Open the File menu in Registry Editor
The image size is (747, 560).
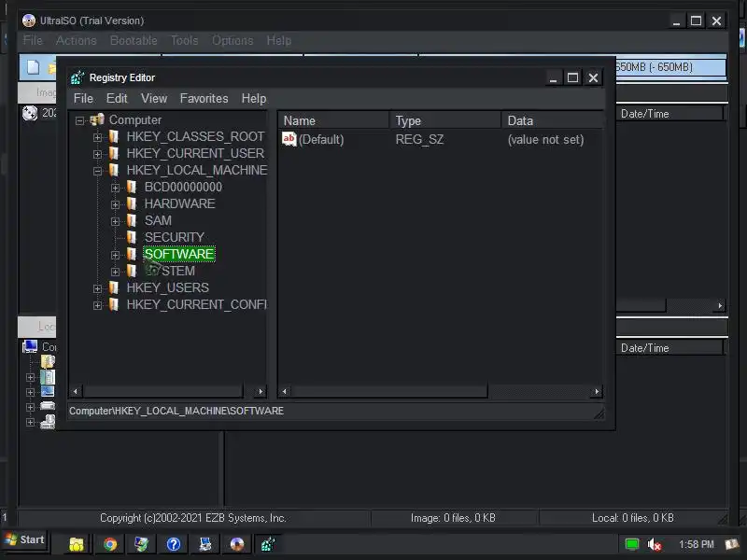coord(83,99)
